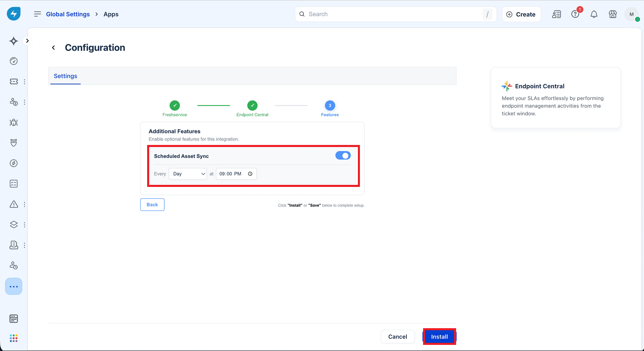This screenshot has width=644, height=351.
Task: Open the icon below Assets in sidebar
Action: coord(13,245)
